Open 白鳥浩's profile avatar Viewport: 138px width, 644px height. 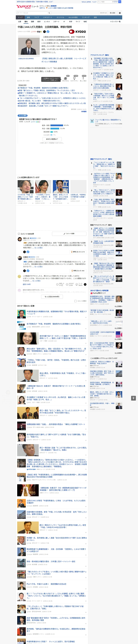click(20, 258)
